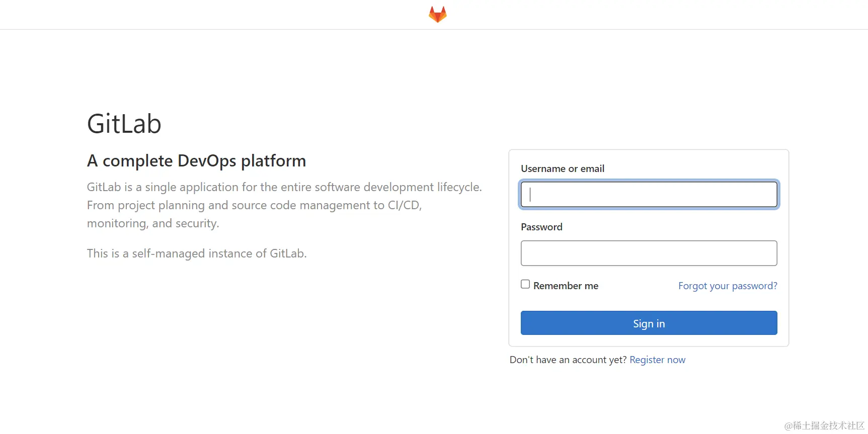Click the 'Remember me' label text
This screenshot has width=868, height=434.
(x=566, y=286)
